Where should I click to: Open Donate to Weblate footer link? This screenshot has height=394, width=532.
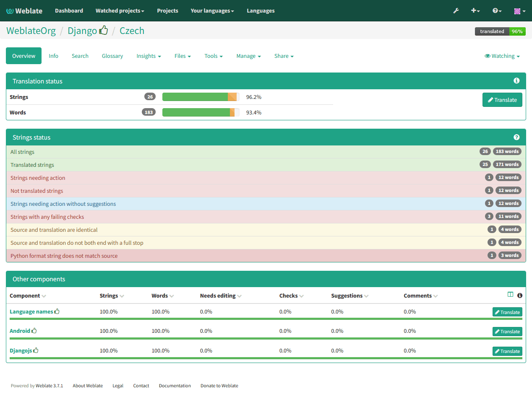(219, 386)
